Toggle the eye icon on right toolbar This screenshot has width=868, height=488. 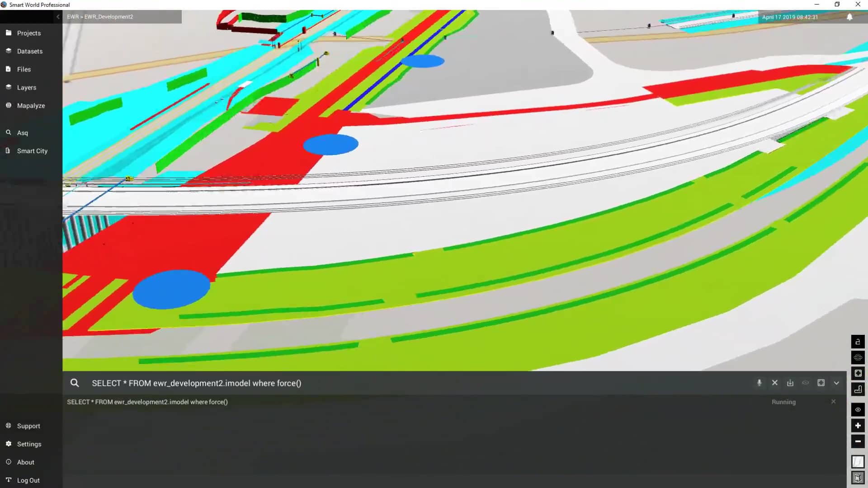pos(858,410)
